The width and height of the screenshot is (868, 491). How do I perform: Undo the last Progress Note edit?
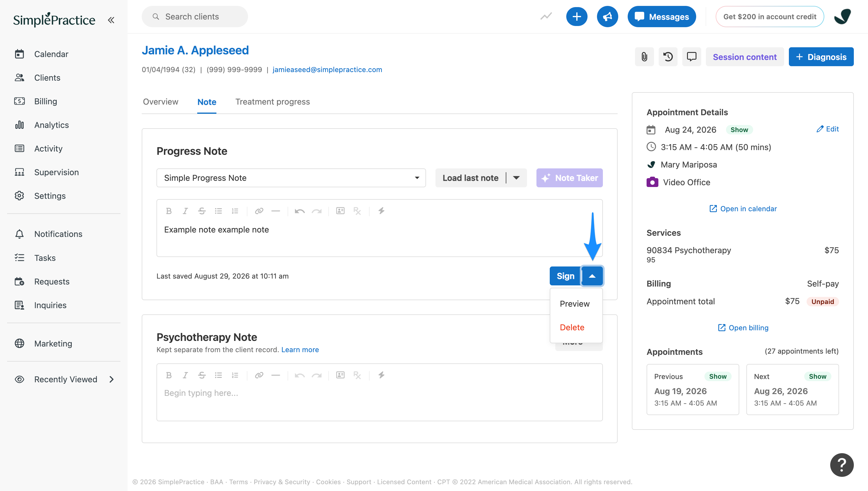(300, 211)
